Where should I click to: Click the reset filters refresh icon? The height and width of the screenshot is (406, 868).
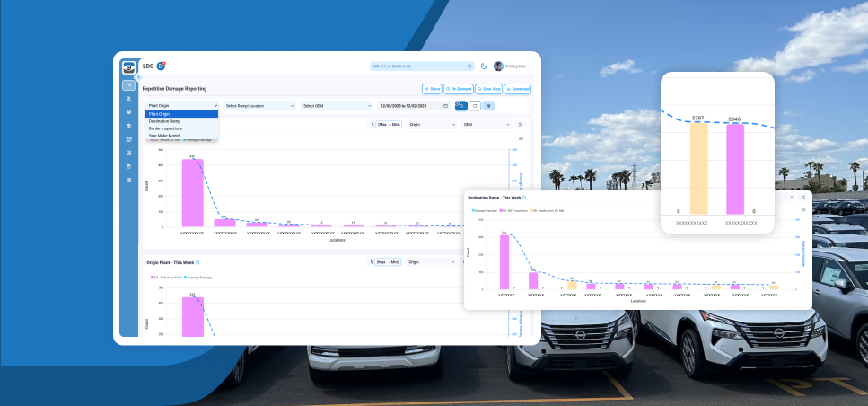click(x=474, y=105)
